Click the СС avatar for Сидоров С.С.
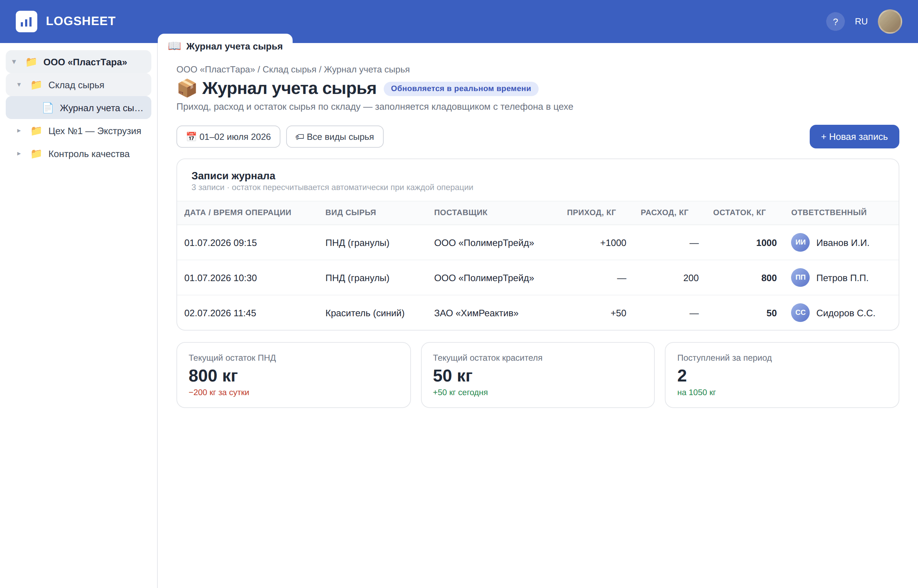Viewport: 918px width, 588px height. click(x=800, y=313)
